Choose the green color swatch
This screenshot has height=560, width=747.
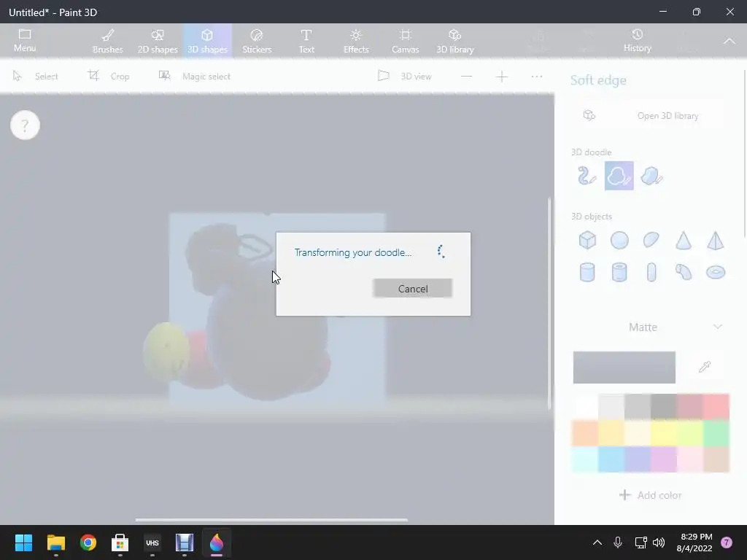(716, 433)
